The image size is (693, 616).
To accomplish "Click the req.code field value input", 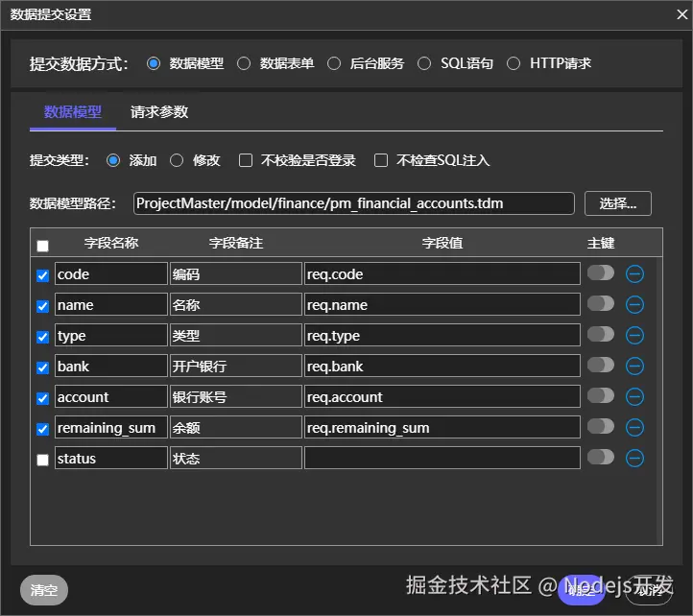I will 442,274.
